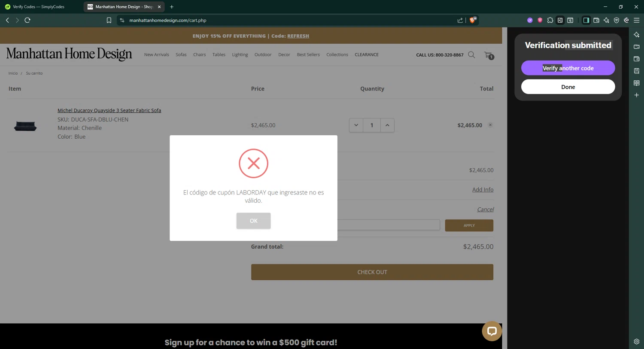Toggle the side panel extension button
Image resolution: width=644 pixels, height=349 pixels.
point(560,20)
